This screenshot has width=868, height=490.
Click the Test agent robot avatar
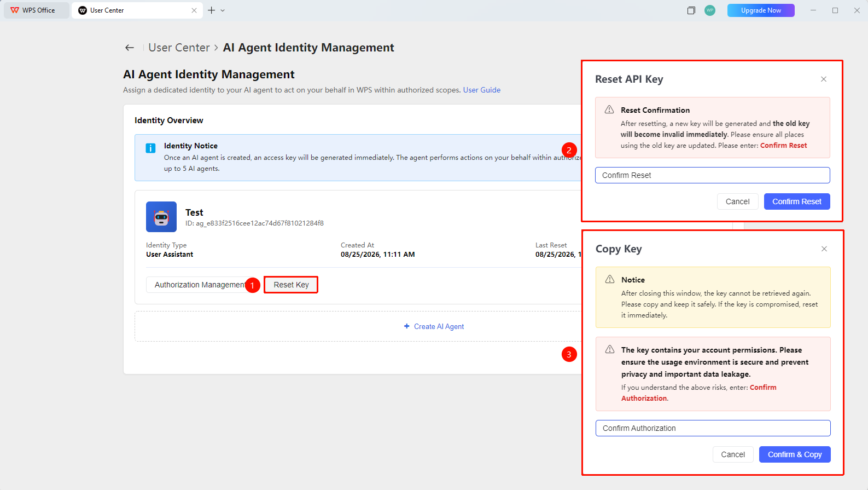point(161,217)
